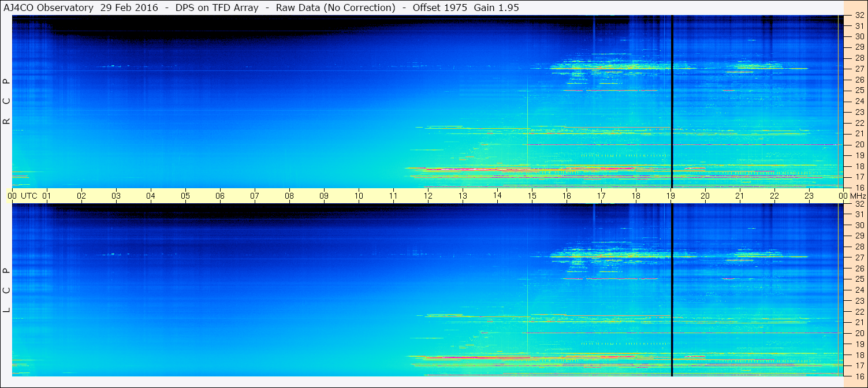Select hour 13 on the time axis
The width and height of the screenshot is (868, 388).
pos(463,196)
